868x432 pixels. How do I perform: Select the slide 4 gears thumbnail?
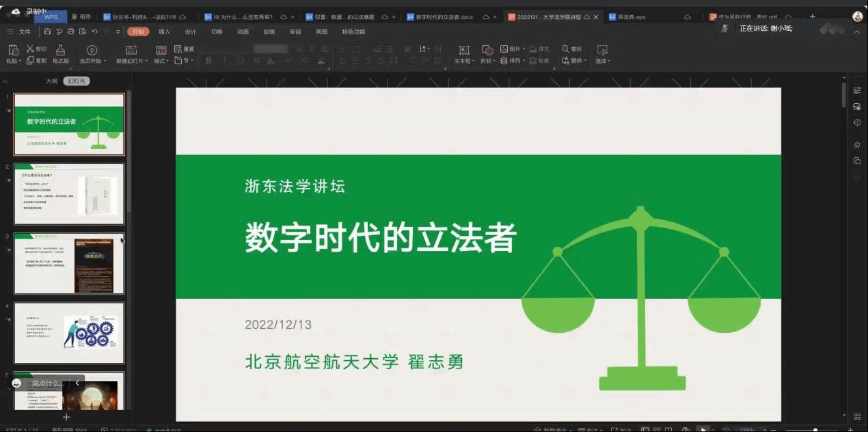pyautogui.click(x=69, y=333)
